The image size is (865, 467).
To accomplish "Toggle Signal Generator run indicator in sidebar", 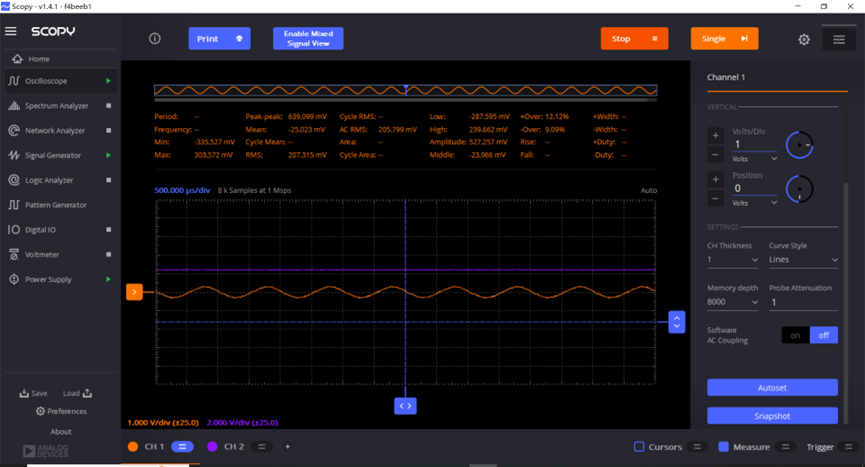I will (108, 155).
